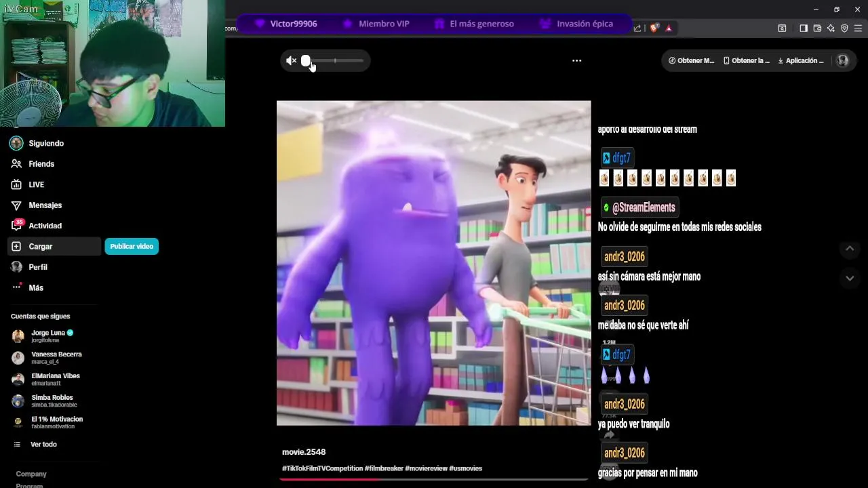Click the movie.2548 username

point(304,452)
